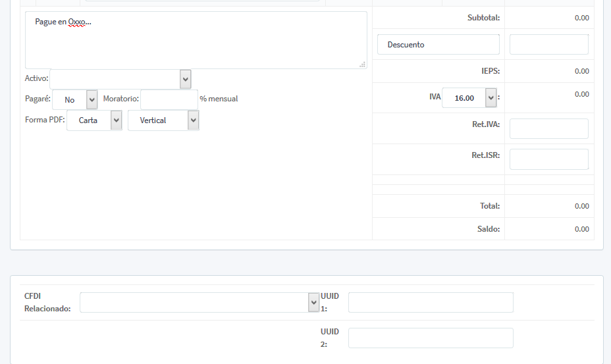
Task: Focus the discount amount field beside Descuento
Action: [x=548, y=45]
